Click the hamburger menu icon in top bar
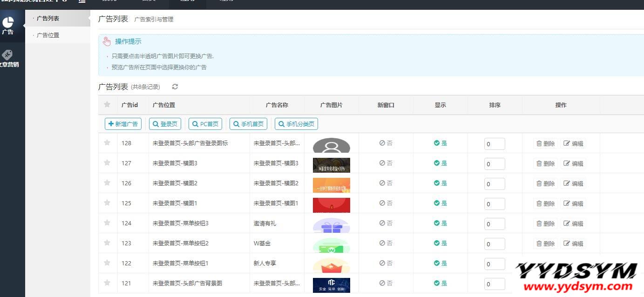Image resolution: width=644 pixels, height=297 pixels. (82, 1)
